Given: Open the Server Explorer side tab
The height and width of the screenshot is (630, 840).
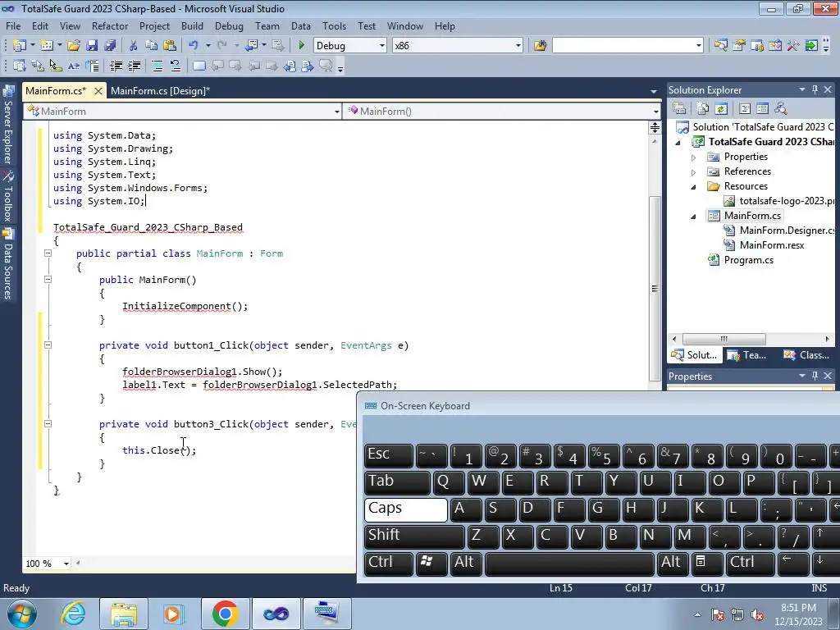Looking at the screenshot, I should coord(8,126).
